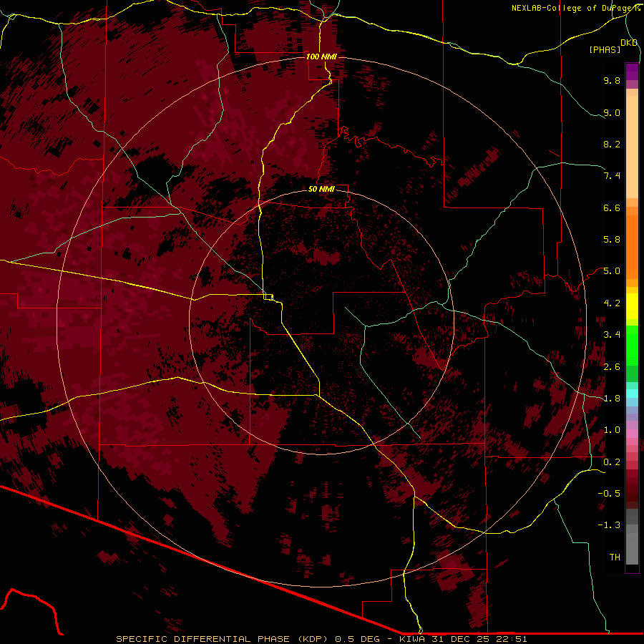Image resolution: width=644 pixels, height=644 pixels.
Task: Click the 5.8 scale value
Action: (x=612, y=240)
